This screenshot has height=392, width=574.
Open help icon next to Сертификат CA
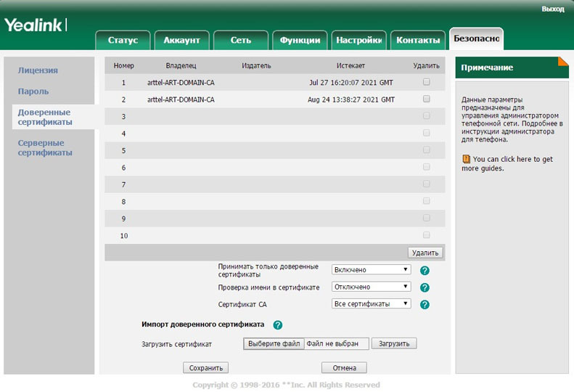[425, 304]
